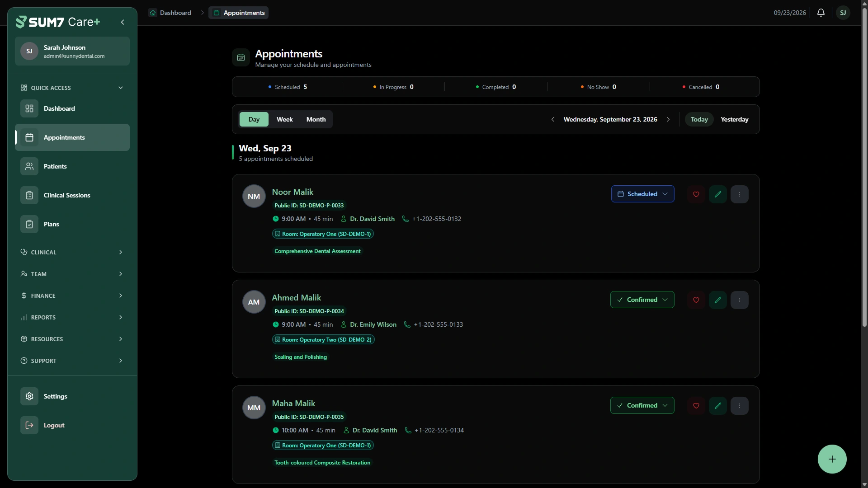Switch to Week view
The image size is (868, 488).
point(285,119)
